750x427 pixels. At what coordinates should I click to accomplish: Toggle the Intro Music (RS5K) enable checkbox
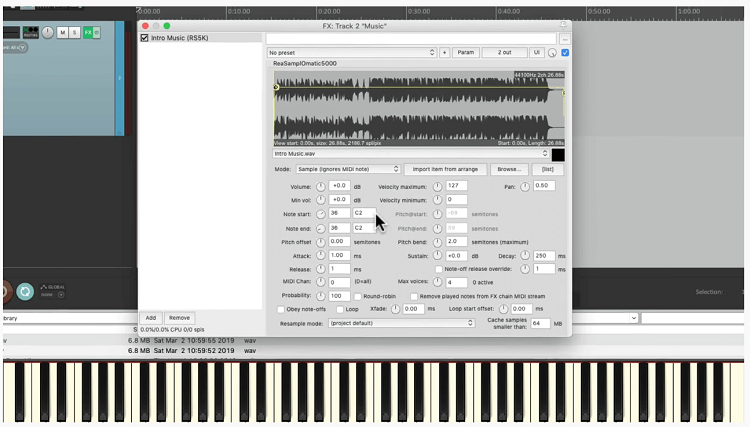144,38
